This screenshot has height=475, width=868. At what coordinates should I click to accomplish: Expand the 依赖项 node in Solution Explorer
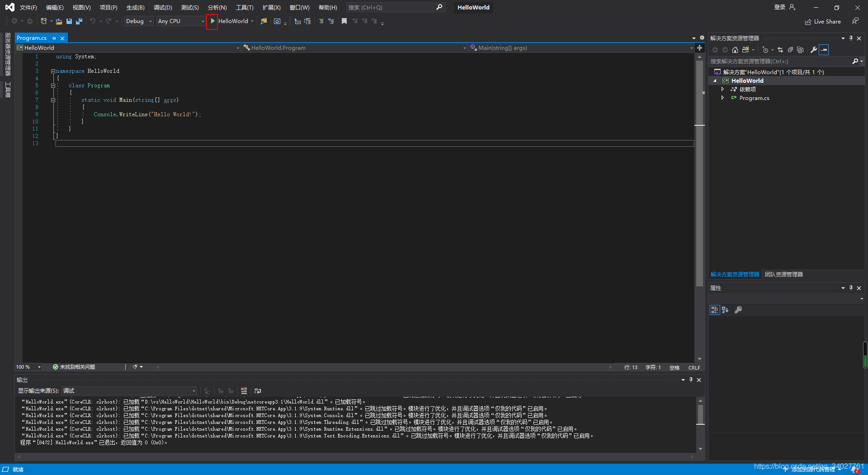(722, 89)
